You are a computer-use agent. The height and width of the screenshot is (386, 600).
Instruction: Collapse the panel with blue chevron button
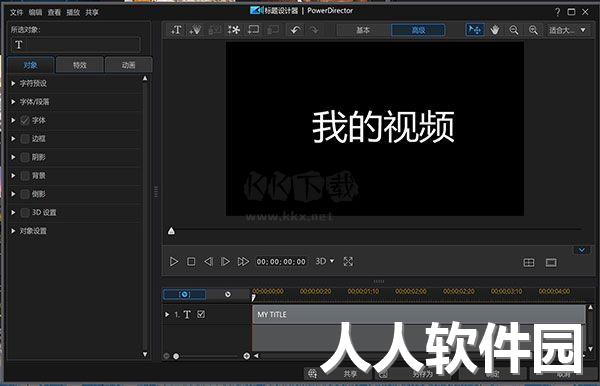click(582, 250)
